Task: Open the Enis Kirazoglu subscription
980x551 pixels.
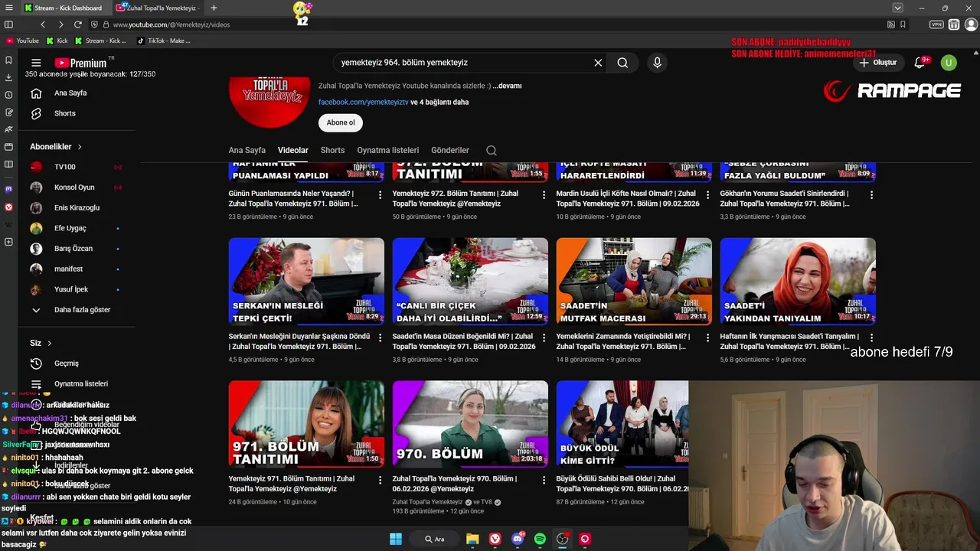Action: 75,207
